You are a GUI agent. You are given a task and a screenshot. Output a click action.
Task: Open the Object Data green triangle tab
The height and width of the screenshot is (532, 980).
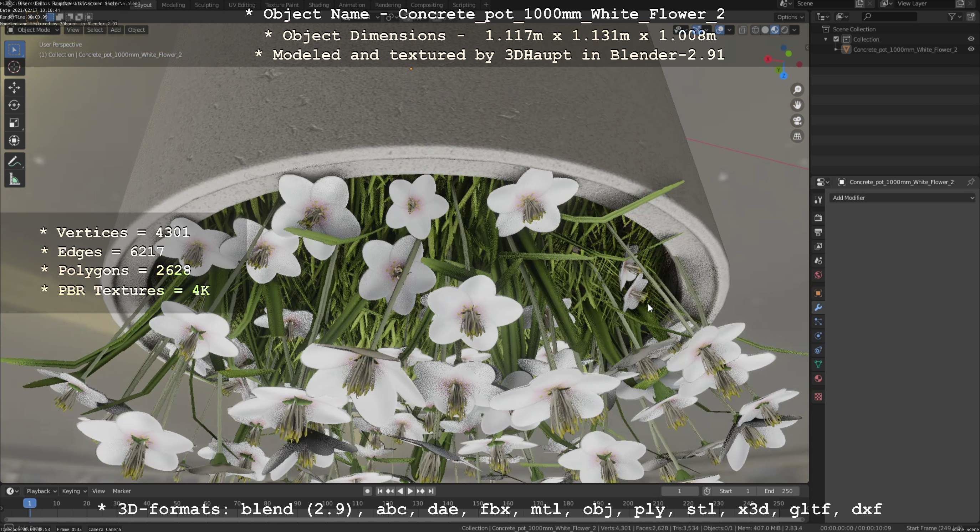(818, 364)
